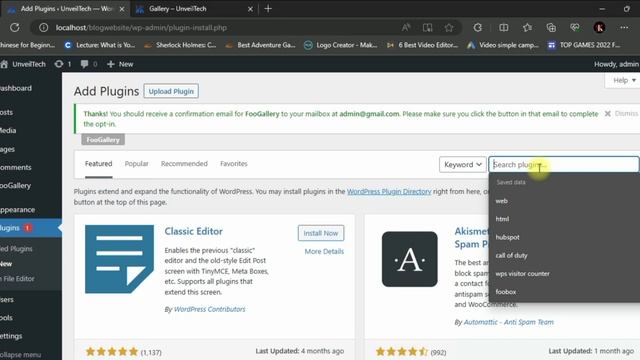Open the Classic Editor title link
Image resolution: width=640 pixels, height=360 pixels.
pyautogui.click(x=193, y=231)
